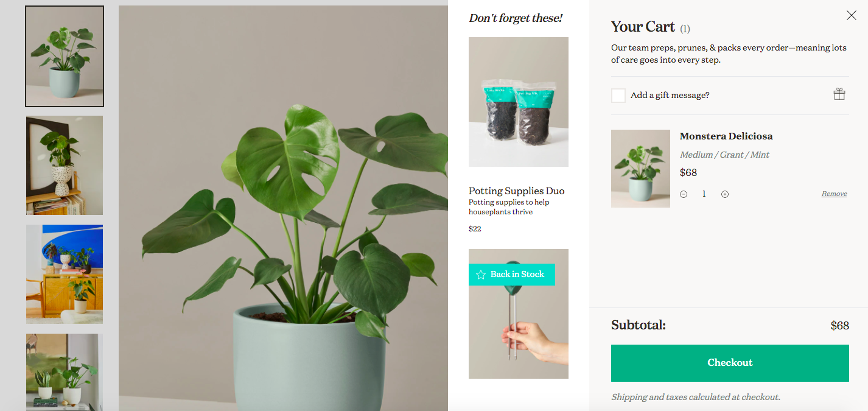This screenshot has height=411, width=868.
Task: Increase Monstera quantity with plus icon
Action: (x=725, y=194)
